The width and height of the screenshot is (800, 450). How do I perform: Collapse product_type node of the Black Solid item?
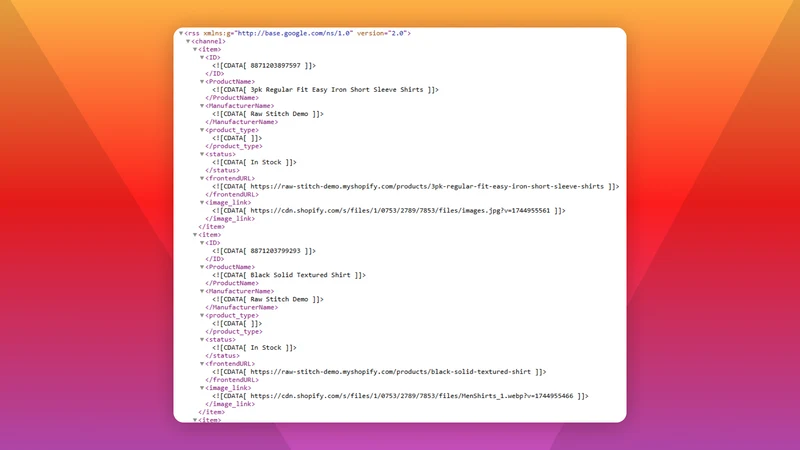pyautogui.click(x=202, y=315)
